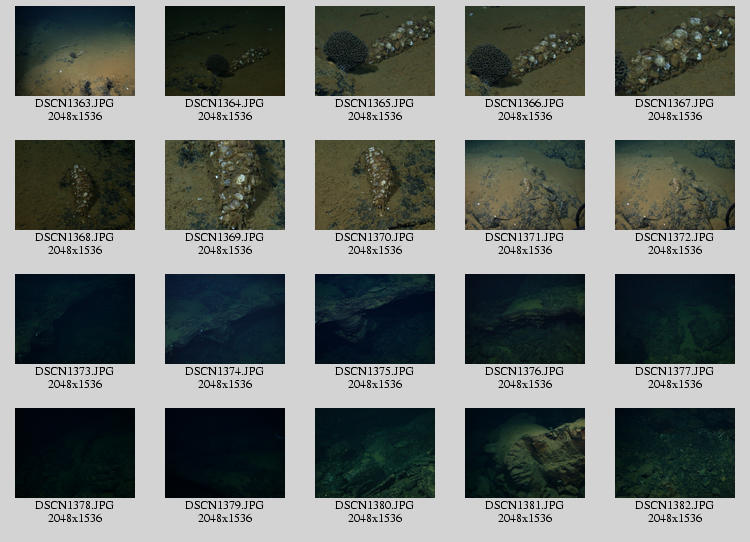Click the DSCN1377.JPG file name text

[x=674, y=371]
